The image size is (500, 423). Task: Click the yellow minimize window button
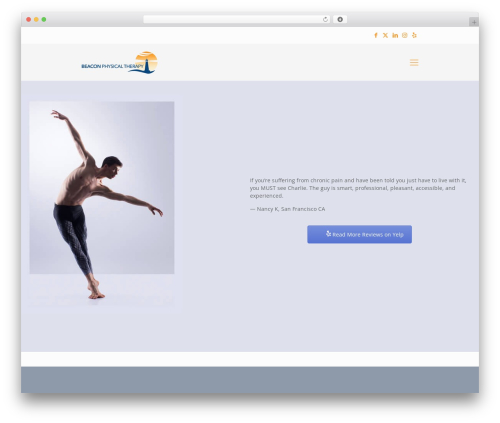point(36,19)
